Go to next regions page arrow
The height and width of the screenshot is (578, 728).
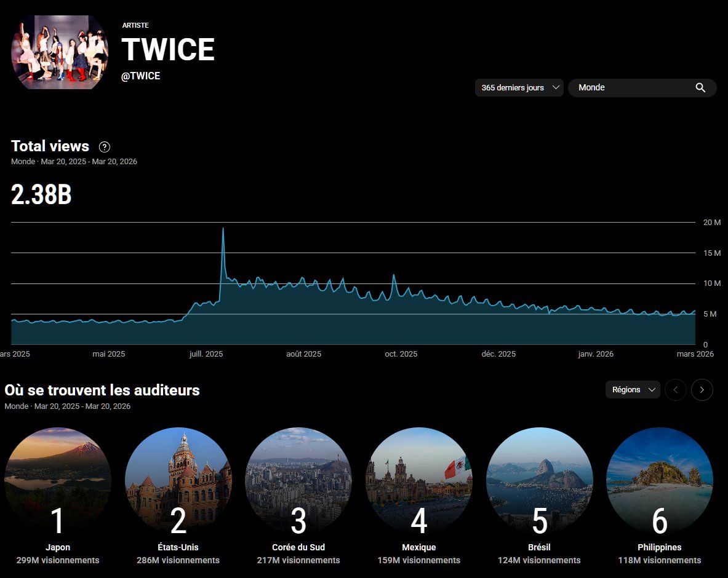click(x=702, y=390)
